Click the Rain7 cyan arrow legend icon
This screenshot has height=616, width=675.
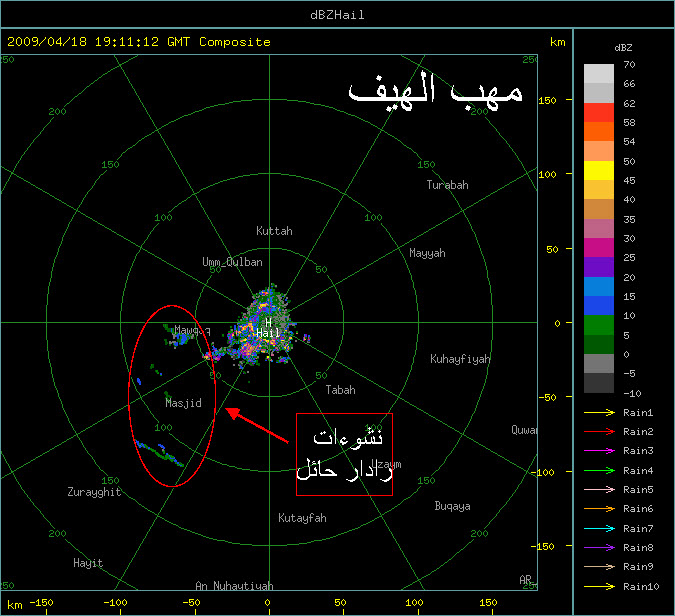pyautogui.click(x=599, y=528)
